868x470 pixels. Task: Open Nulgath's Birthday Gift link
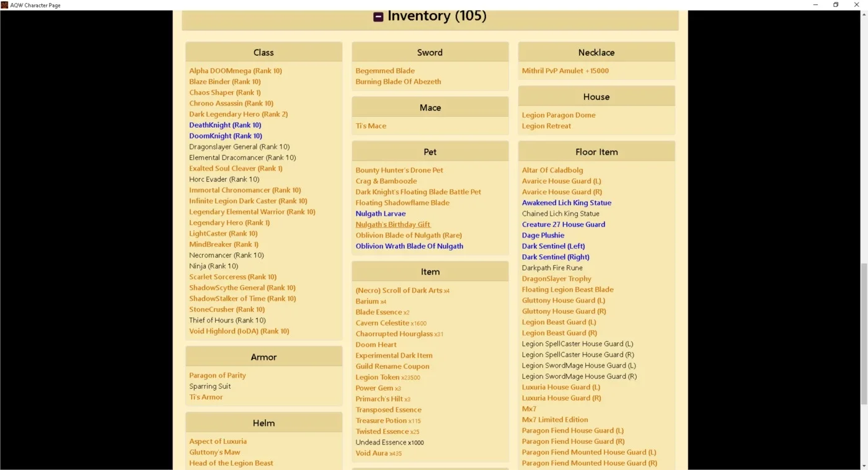point(393,224)
